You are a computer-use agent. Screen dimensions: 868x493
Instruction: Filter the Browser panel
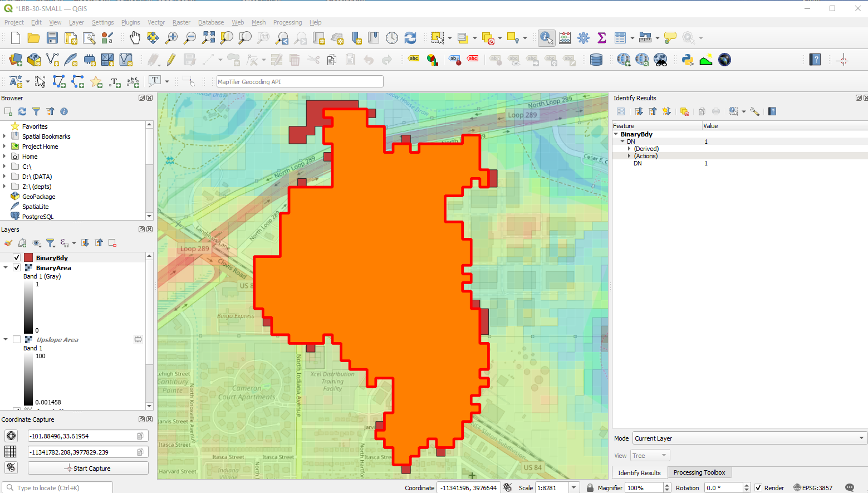[36, 111]
